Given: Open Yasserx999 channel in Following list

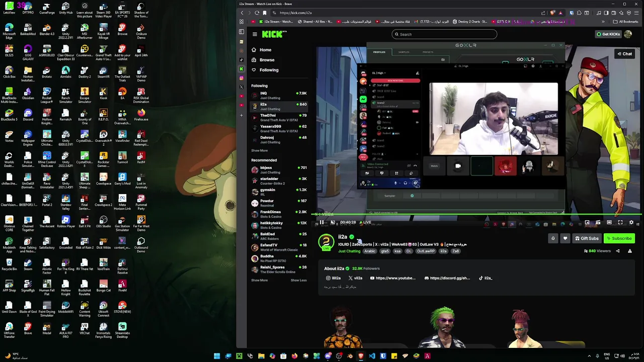Looking at the screenshot, I should click(279, 128).
